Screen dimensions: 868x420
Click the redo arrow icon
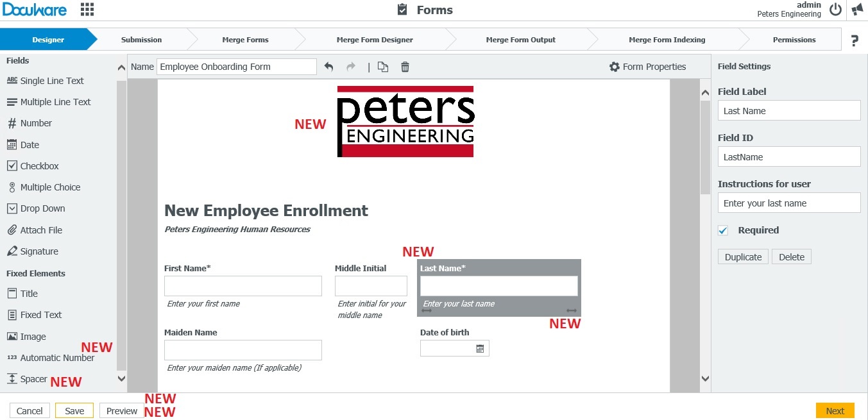tap(350, 67)
